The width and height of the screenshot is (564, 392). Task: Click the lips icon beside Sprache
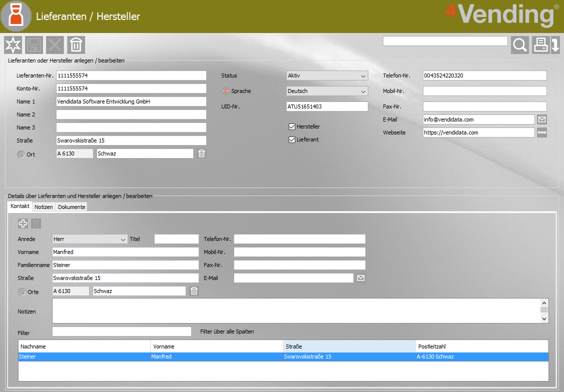pyautogui.click(x=226, y=91)
